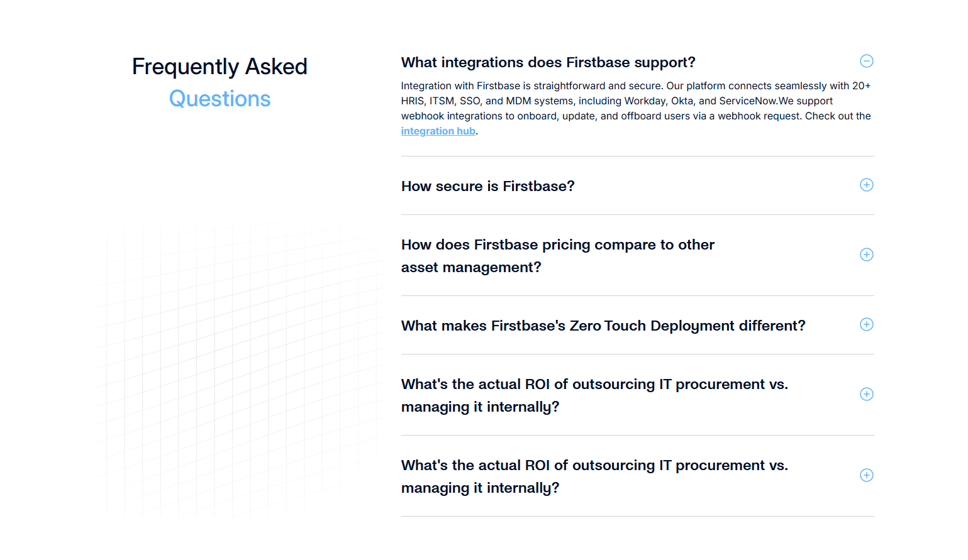Click the minus icon next to integrations question
The width and height of the screenshot is (968, 560).
coord(867,61)
